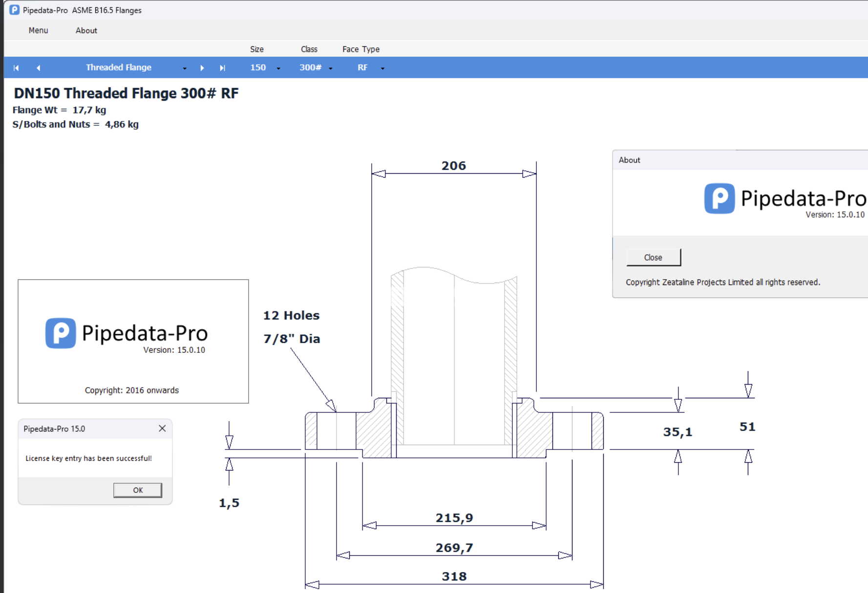
Task: Click the 206 dimension value
Action: coord(454,165)
